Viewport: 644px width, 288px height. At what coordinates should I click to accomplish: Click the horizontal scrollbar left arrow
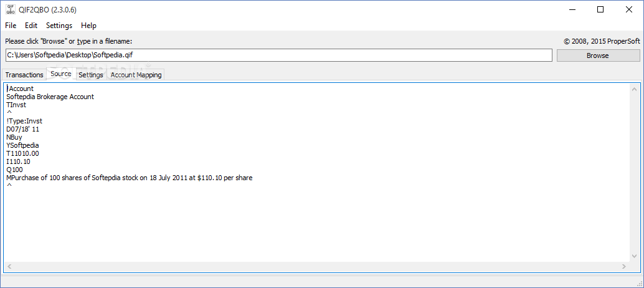[x=9, y=267]
